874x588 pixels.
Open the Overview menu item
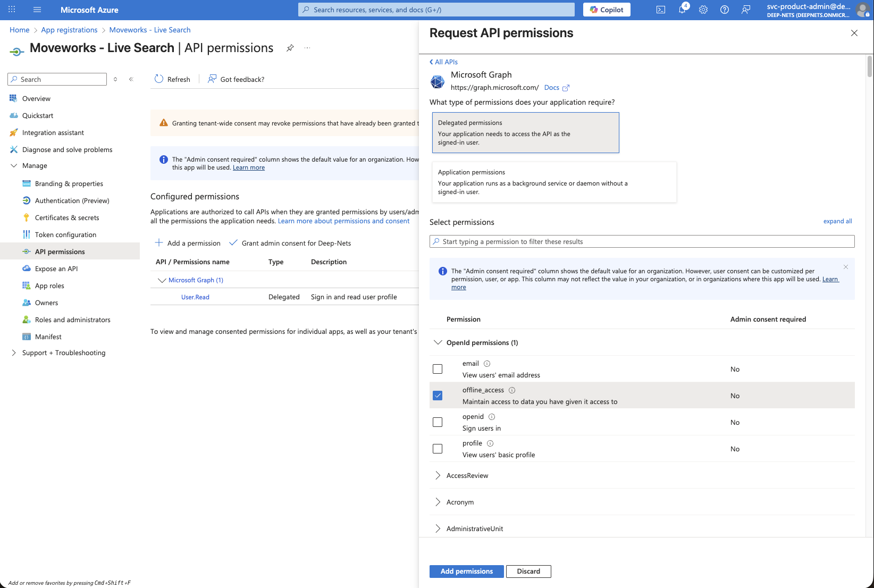click(x=36, y=98)
